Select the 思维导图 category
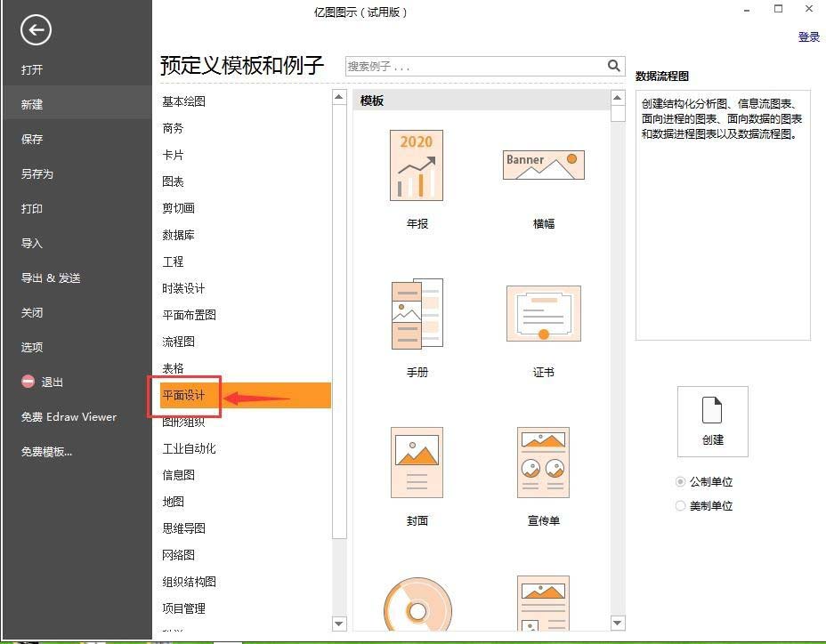This screenshot has height=644, width=826. pos(186,528)
